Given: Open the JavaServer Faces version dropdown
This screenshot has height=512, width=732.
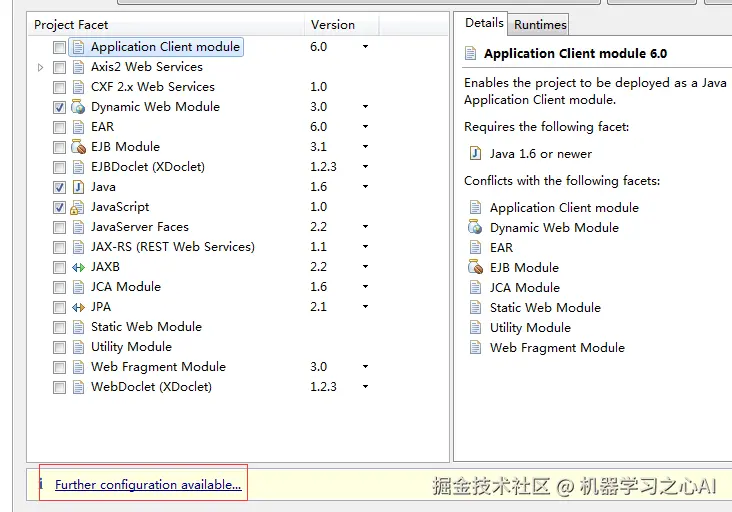Looking at the screenshot, I should point(366,227).
